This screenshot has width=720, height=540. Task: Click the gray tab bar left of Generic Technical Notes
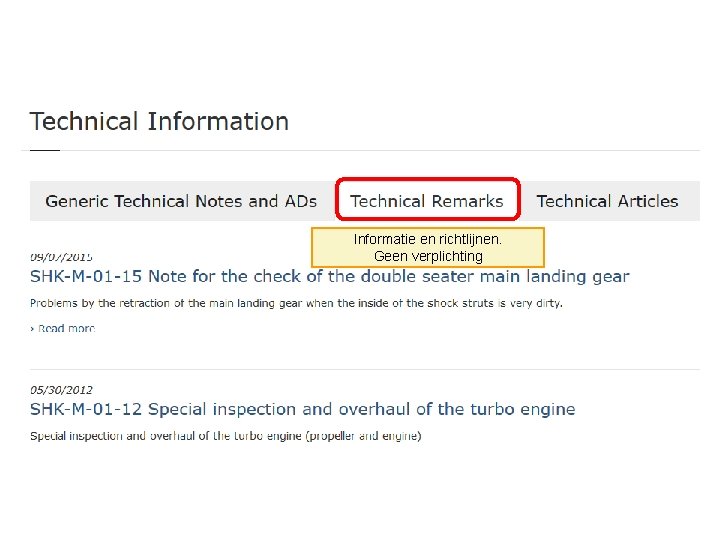pyautogui.click(x=36, y=201)
